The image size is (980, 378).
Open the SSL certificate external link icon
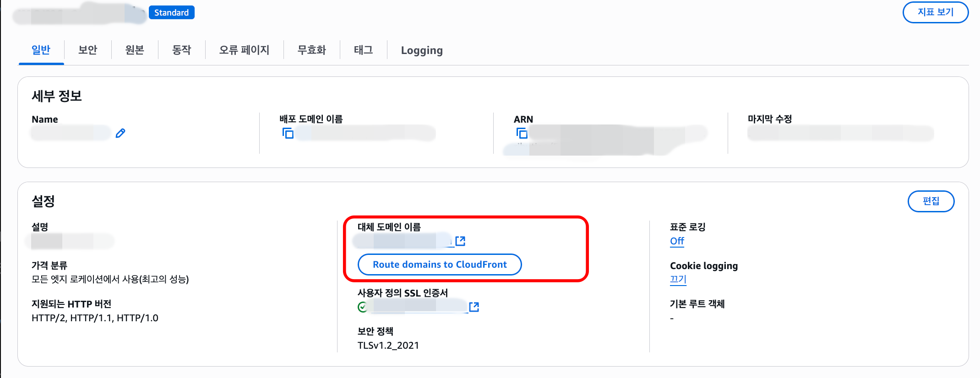(474, 307)
